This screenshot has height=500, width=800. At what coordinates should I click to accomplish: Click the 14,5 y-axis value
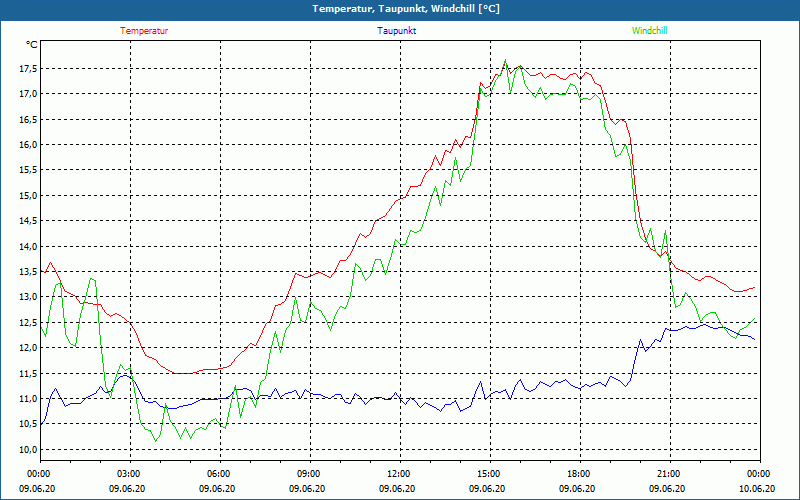click(x=29, y=221)
